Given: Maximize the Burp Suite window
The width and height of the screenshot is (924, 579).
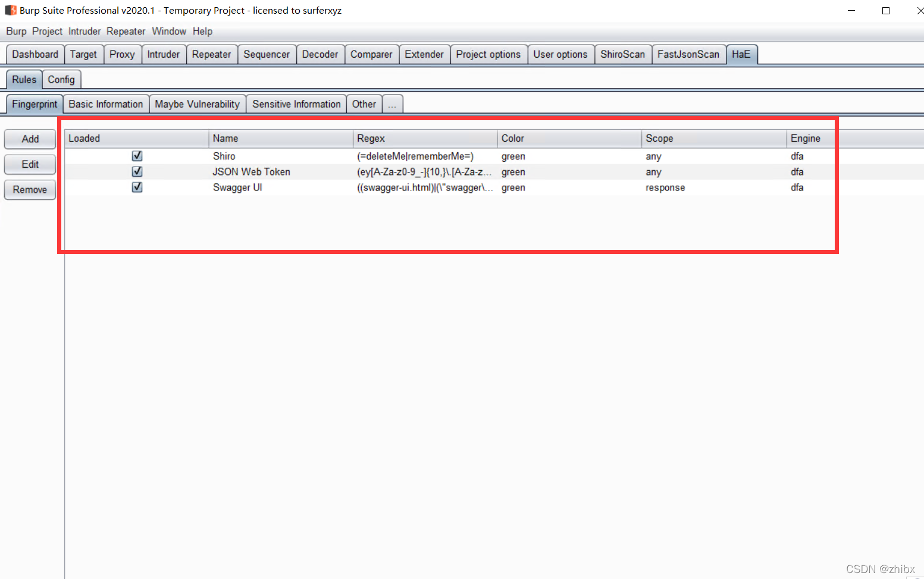Looking at the screenshot, I should coord(886,11).
